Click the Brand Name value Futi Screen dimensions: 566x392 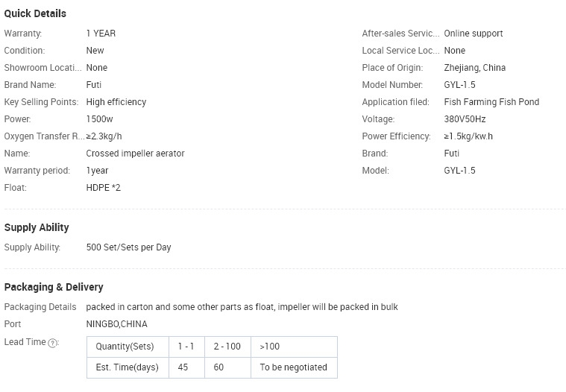(x=93, y=85)
